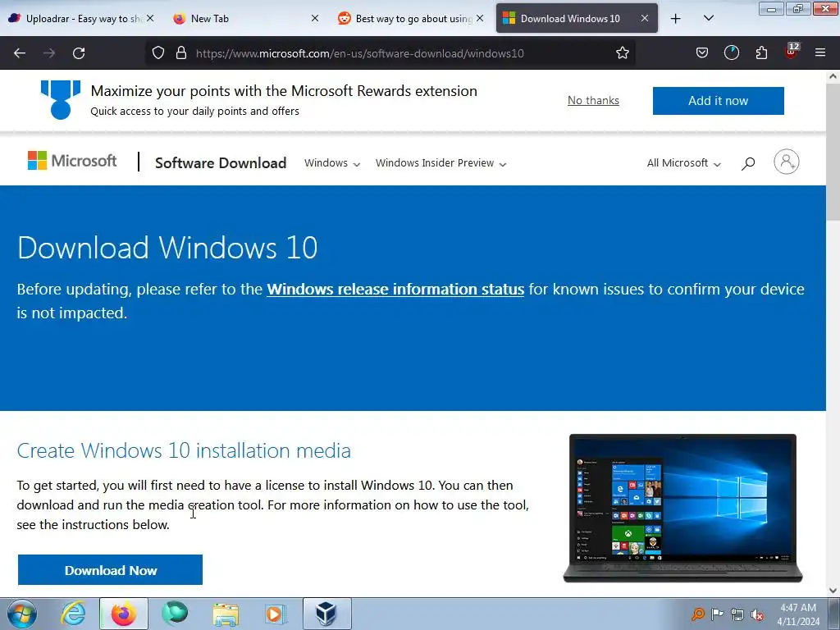
Task: Click the orange magnifier tray icon
Action: click(697, 614)
